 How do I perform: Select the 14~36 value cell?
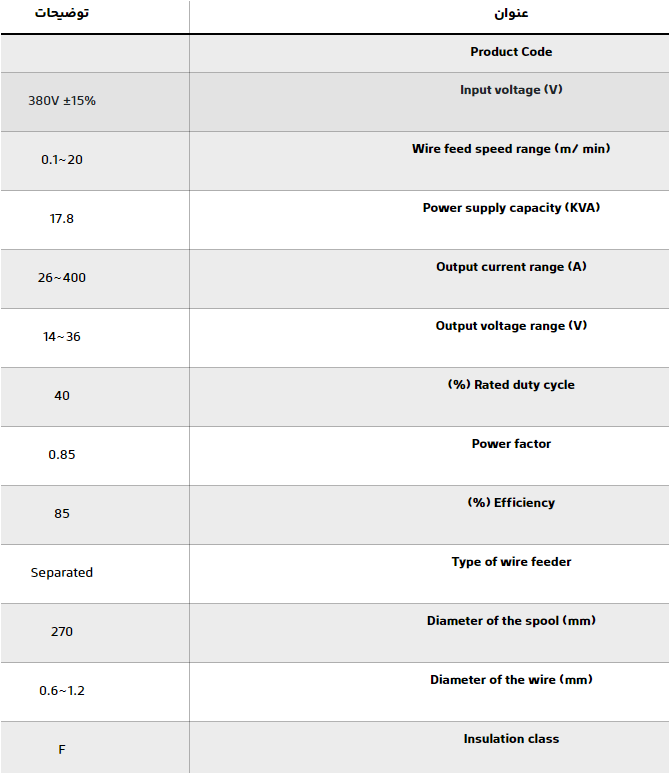tap(62, 337)
